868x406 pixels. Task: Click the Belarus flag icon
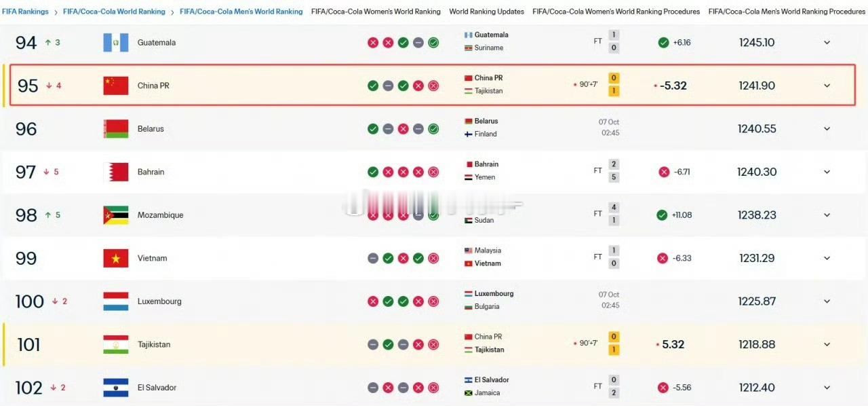(x=115, y=129)
